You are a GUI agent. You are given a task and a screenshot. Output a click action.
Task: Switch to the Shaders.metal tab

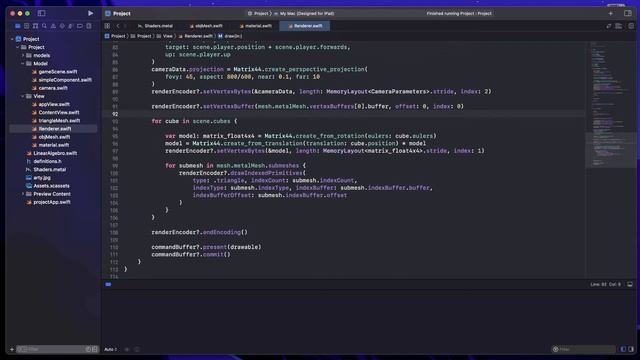[x=155, y=26]
